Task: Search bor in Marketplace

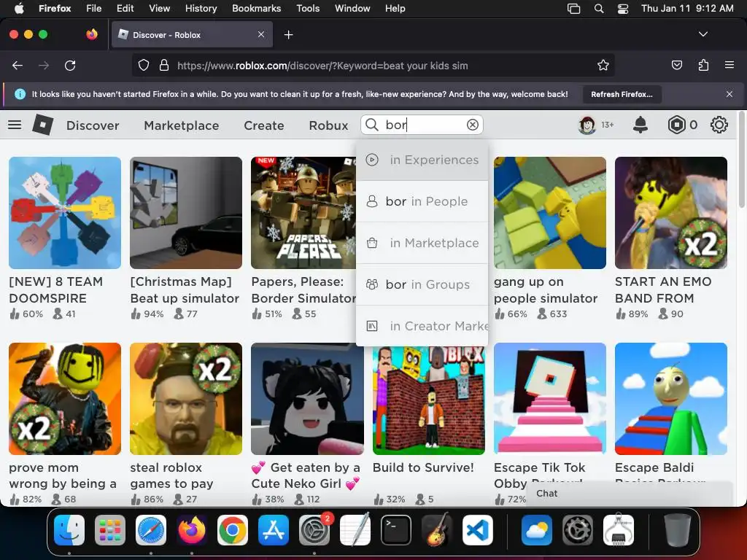Action: click(422, 243)
